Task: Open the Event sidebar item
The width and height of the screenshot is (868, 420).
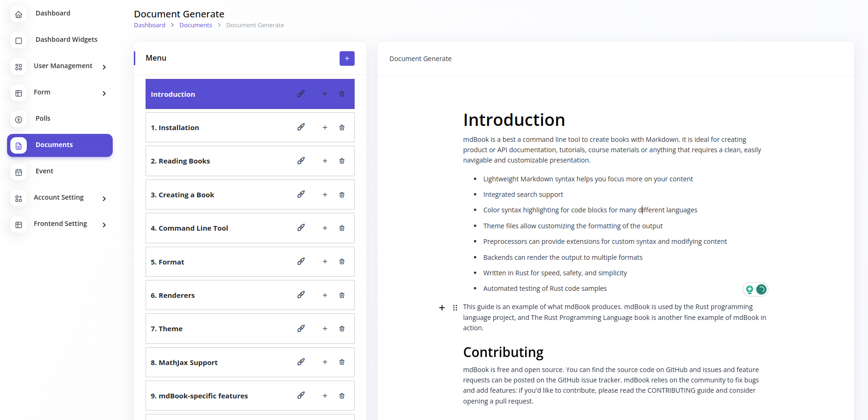Action: (x=44, y=171)
